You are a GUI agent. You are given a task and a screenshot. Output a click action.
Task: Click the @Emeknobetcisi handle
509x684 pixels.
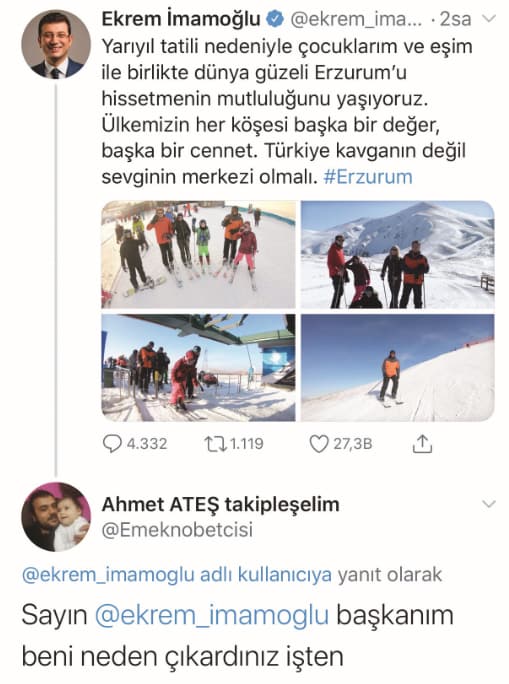[178, 530]
